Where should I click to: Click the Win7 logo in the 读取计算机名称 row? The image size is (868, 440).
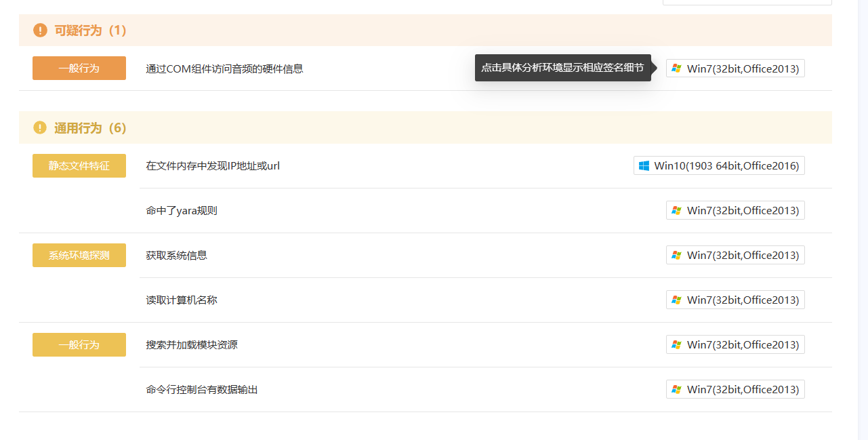[x=676, y=300]
